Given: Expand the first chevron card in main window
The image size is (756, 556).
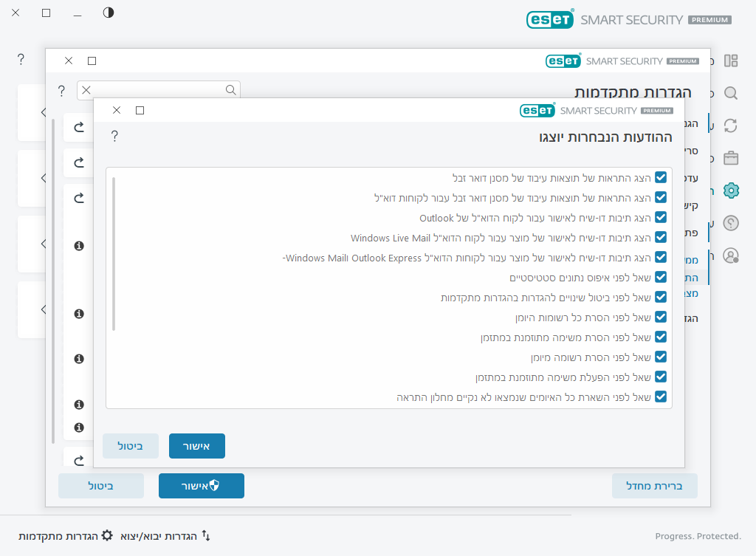Looking at the screenshot, I should [x=44, y=112].
